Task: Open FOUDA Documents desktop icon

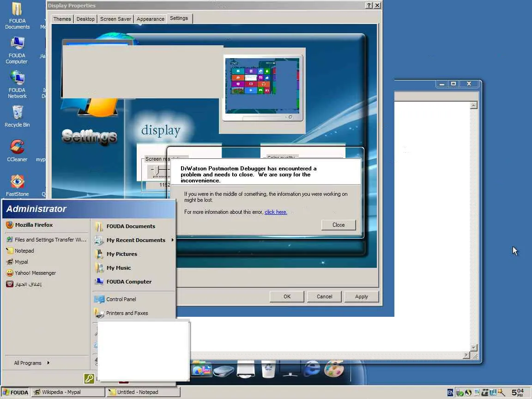Action: pyautogui.click(x=17, y=16)
